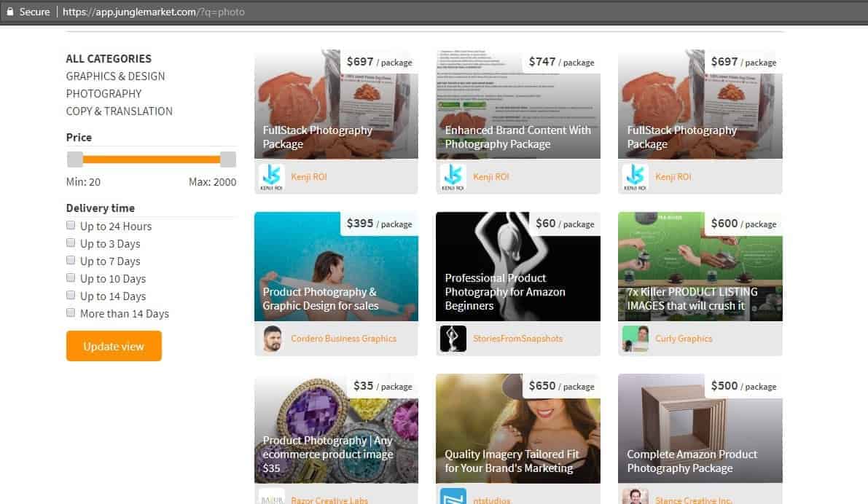Open Cordero Business Graphics avatar
Viewport: 868px width, 504px height.
tap(271, 339)
